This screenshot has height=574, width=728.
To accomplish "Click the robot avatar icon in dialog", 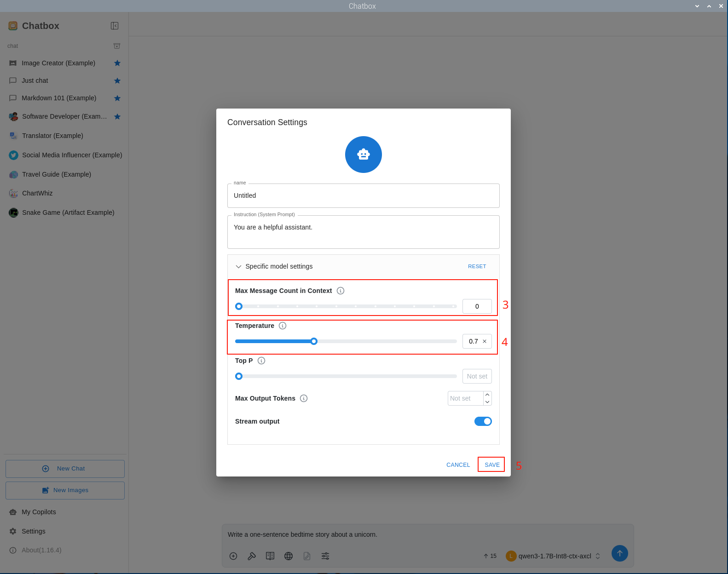I will (x=363, y=155).
